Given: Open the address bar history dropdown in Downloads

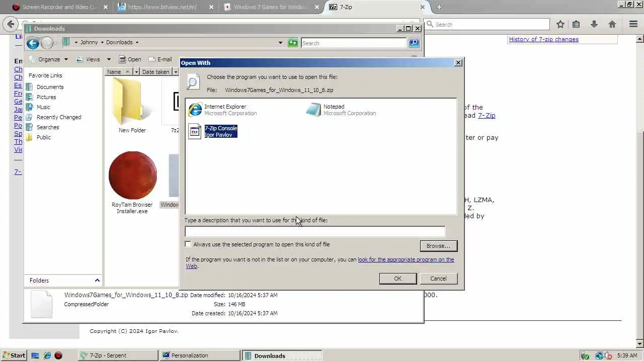Looking at the screenshot, I should (x=280, y=43).
